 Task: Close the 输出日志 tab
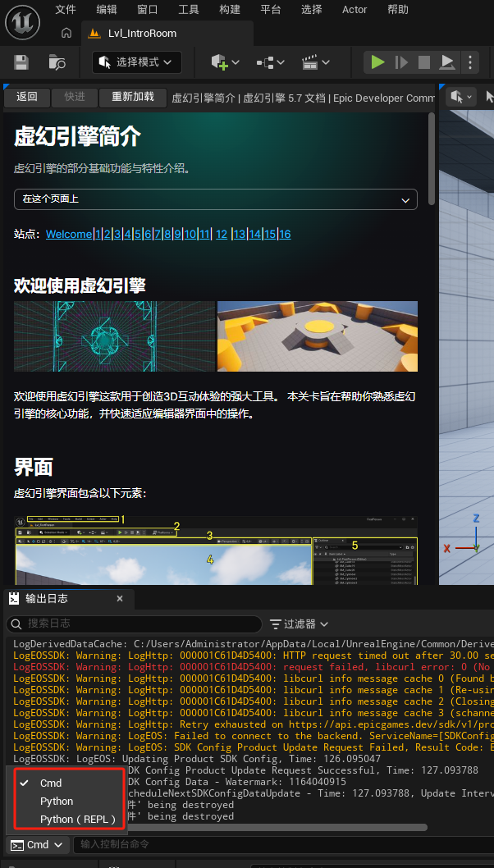click(120, 598)
